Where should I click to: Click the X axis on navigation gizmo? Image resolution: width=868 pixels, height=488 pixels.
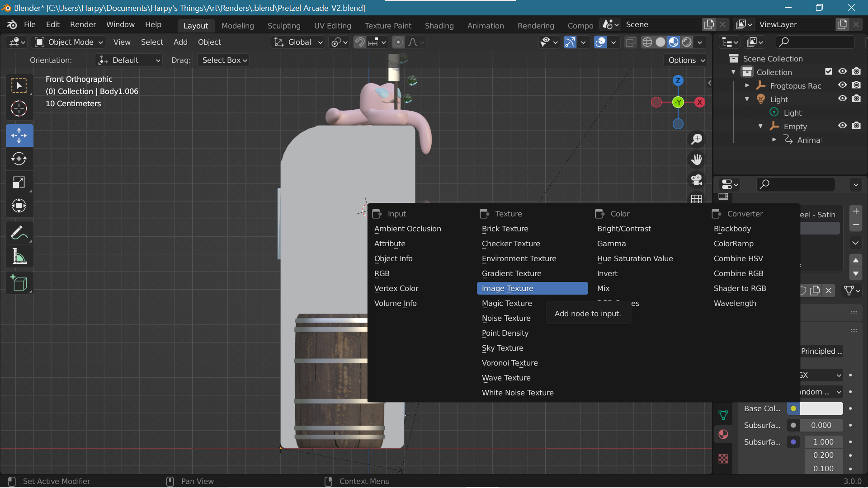pos(699,102)
